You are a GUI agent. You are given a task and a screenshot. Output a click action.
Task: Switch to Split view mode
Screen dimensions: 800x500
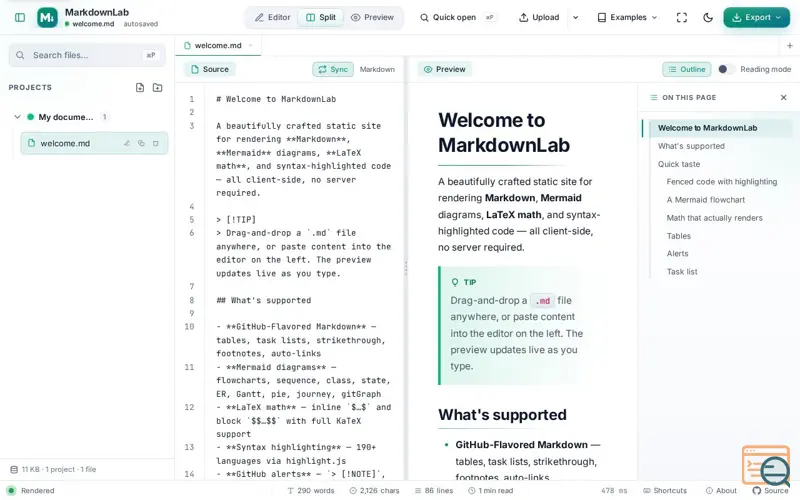coord(320,17)
